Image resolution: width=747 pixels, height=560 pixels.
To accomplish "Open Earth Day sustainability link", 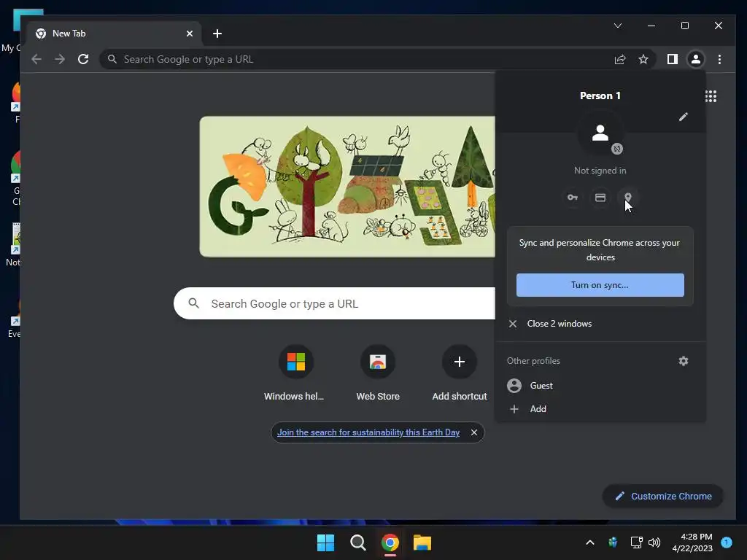I will (368, 432).
